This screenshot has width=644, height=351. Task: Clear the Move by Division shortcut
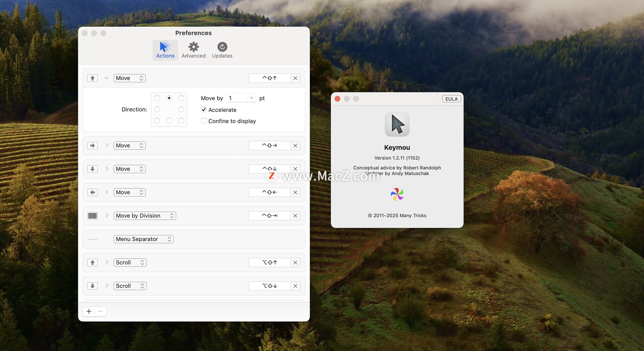coord(295,216)
